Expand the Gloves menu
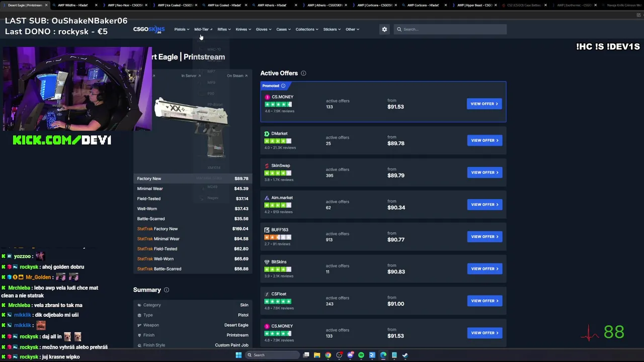The image size is (644, 362). [264, 29]
